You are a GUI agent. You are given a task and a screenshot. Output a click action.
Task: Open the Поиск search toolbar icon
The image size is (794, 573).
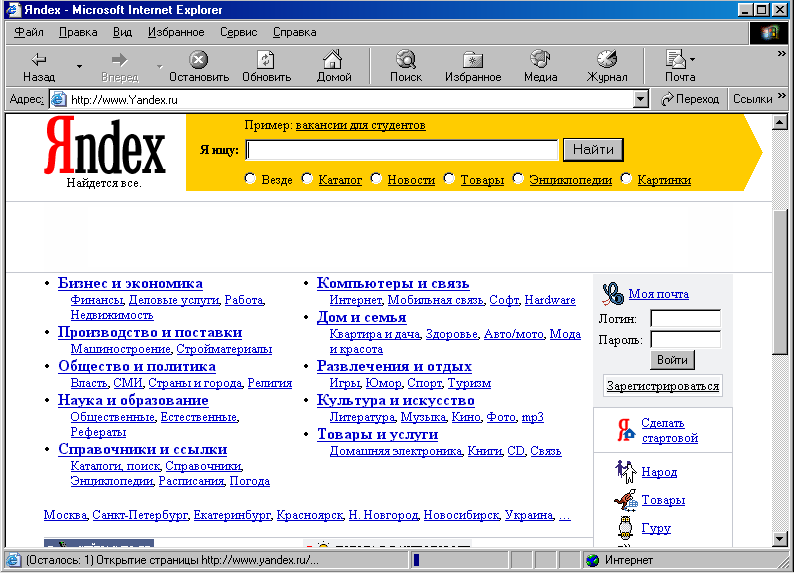click(x=406, y=59)
